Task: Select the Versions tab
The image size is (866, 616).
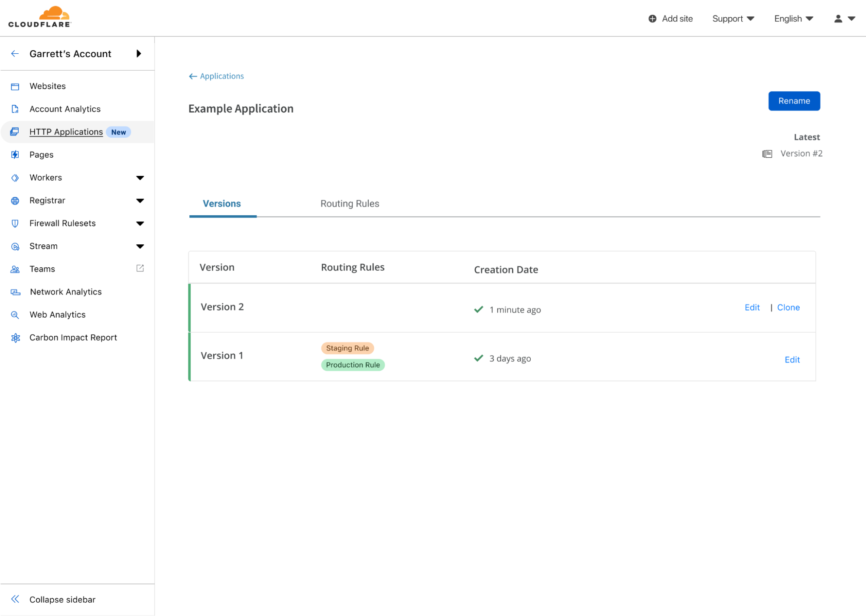Action: point(222,204)
